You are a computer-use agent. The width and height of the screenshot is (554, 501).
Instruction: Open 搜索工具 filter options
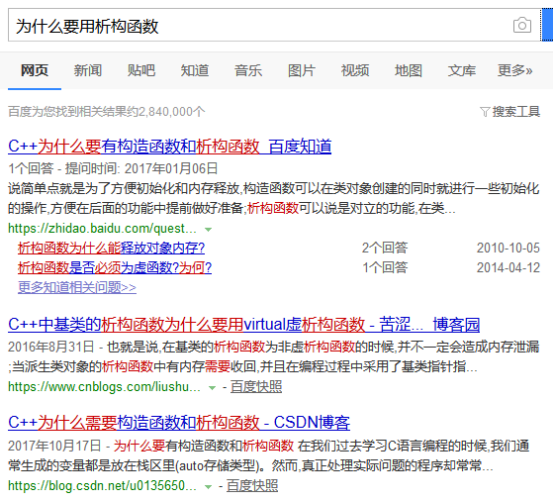(x=516, y=112)
